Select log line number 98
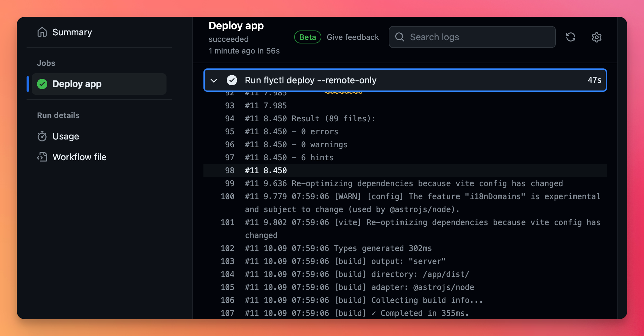 (230, 171)
